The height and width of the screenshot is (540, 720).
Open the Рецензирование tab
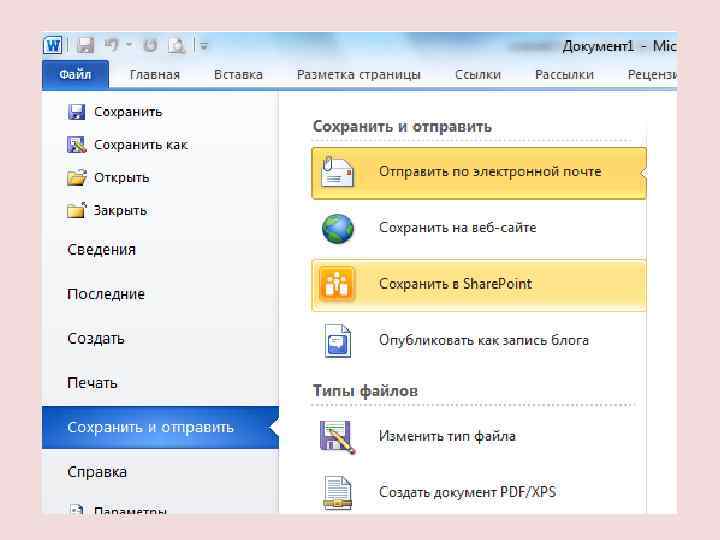click(652, 74)
